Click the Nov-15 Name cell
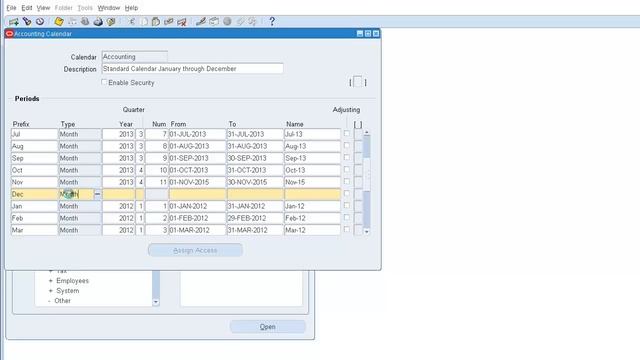The width and height of the screenshot is (640, 360). [312, 182]
